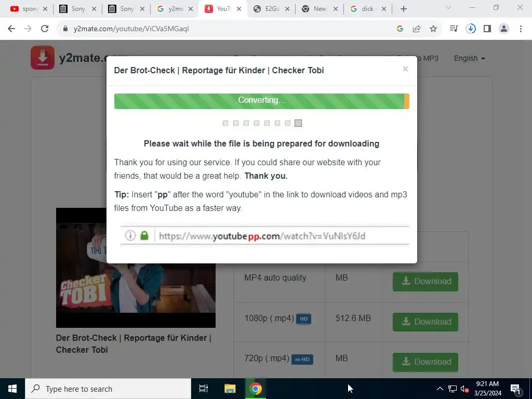The width and height of the screenshot is (532, 399).
Task: Click the last loading indicator square
Action: [x=298, y=123]
